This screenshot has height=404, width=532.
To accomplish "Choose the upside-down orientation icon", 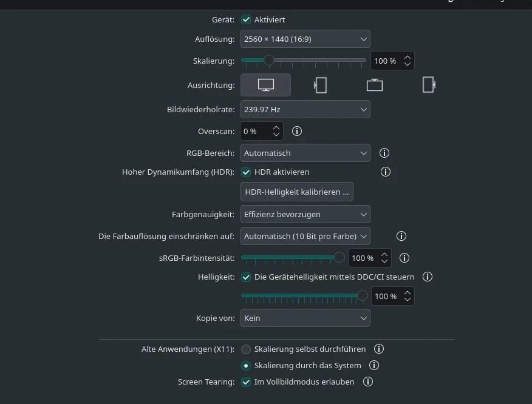I will [375, 85].
